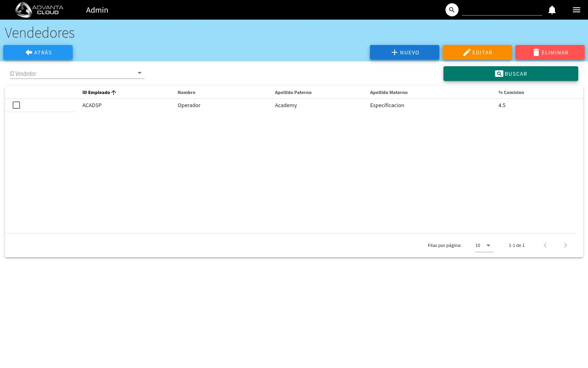Select the ACADSP row checkbox
The image size is (588, 368).
tap(16, 105)
